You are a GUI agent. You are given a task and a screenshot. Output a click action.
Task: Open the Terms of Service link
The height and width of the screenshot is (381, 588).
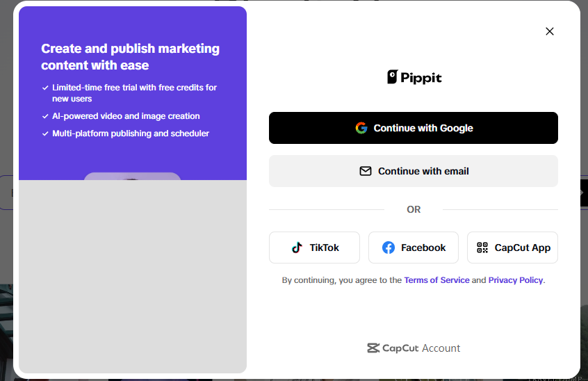coord(436,280)
